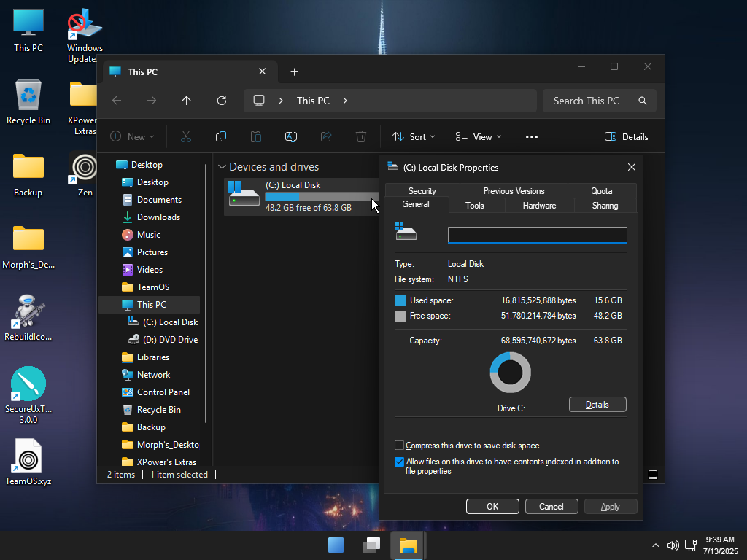Viewport: 747px width, 560px height.
Task: Switch to the Security tab
Action: pos(422,190)
